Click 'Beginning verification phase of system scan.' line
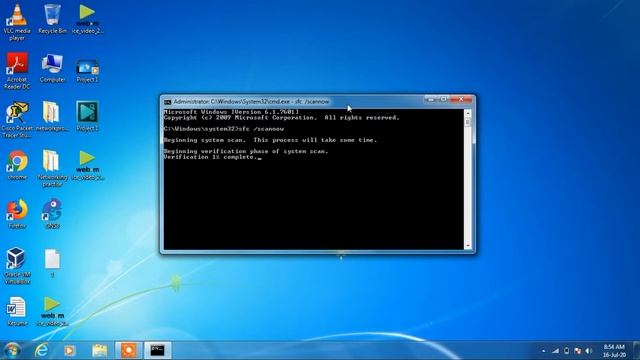640x360 pixels. 246,151
